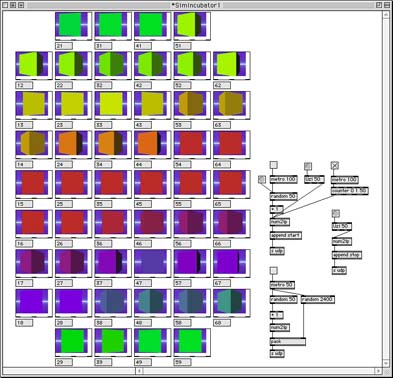The width and height of the screenshot is (393, 378).
Task: Click the right arrow of the horizontal scrollbar
Action: coord(378,371)
